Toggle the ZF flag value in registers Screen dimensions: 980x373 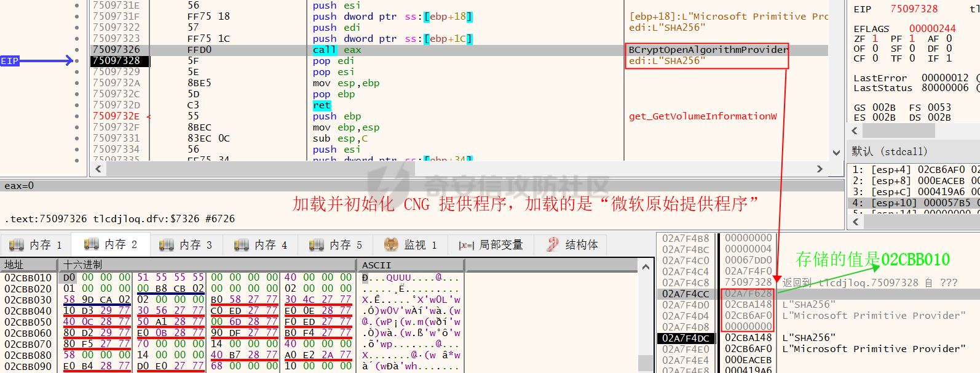coord(875,39)
